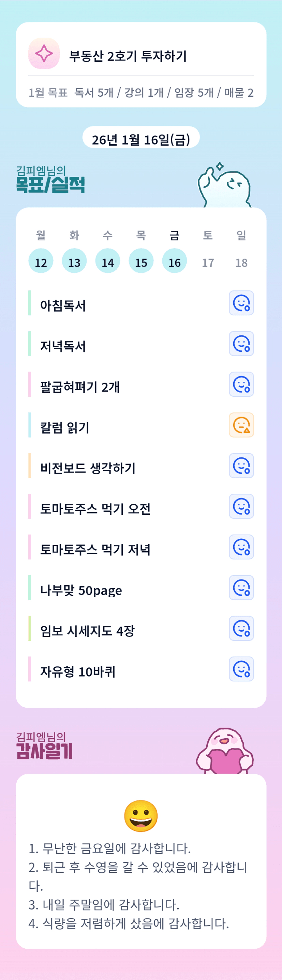Click status face icon for 토마토주스 먹기 오전
Viewport: 282px width, 980px height.
pos(241,507)
